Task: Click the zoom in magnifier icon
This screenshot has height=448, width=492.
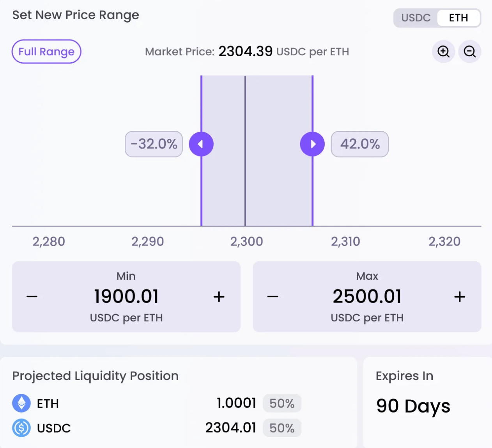Action: (443, 51)
